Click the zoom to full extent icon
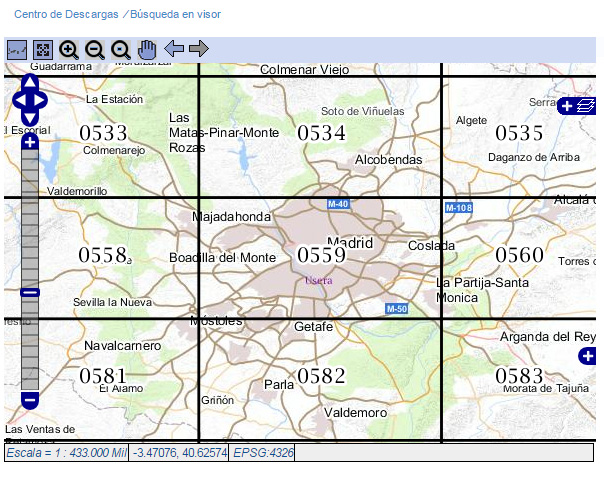The image size is (604, 481). coord(43,50)
